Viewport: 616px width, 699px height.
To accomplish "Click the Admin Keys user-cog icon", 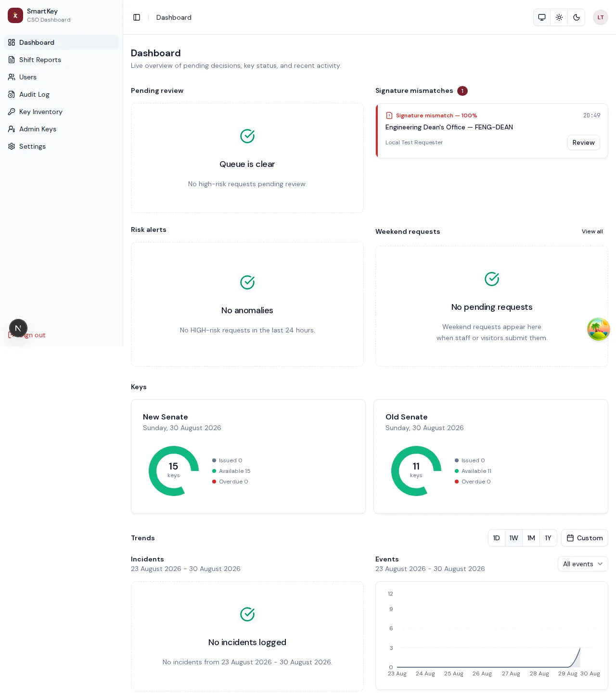I will (x=12, y=129).
